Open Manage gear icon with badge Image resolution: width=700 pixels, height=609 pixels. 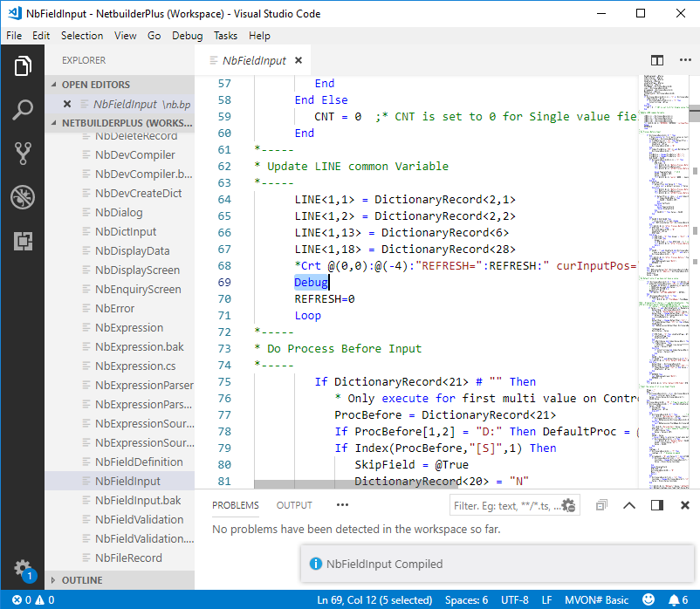tap(24, 570)
